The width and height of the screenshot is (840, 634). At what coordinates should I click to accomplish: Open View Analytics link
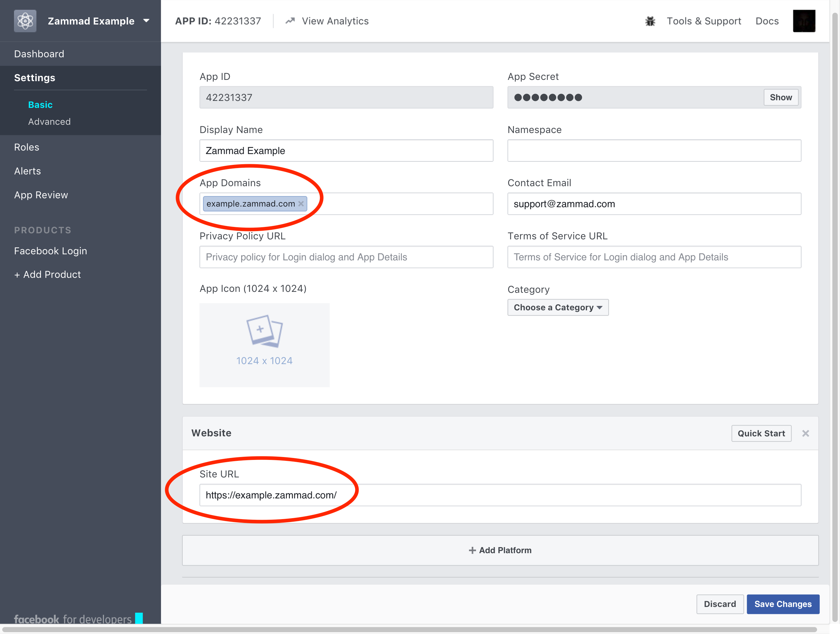pos(335,21)
